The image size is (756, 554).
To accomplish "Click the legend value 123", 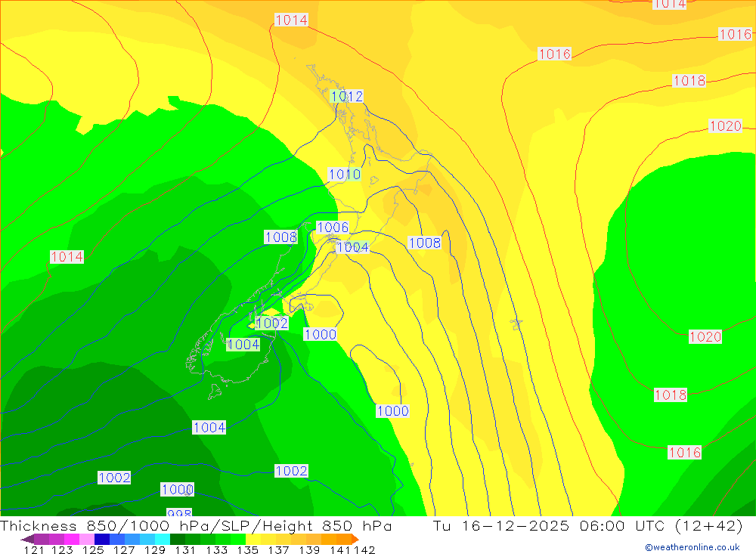I will tap(63, 549).
